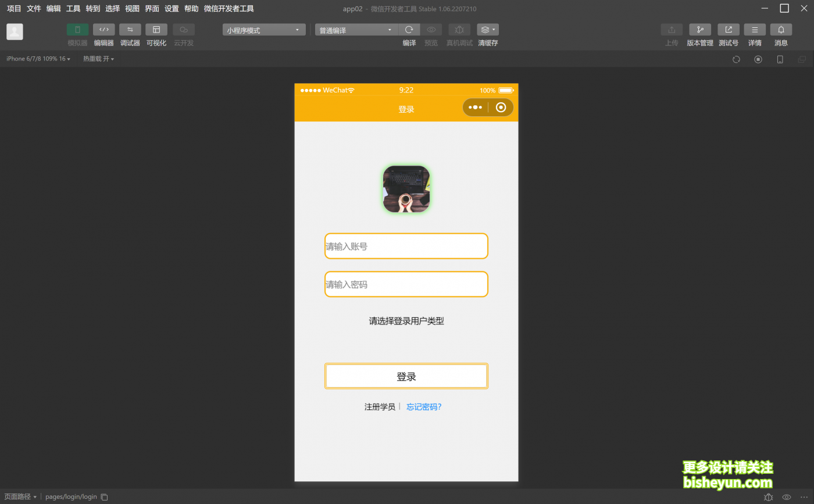
Task: Open the visualization panel icon
Action: coord(156,30)
